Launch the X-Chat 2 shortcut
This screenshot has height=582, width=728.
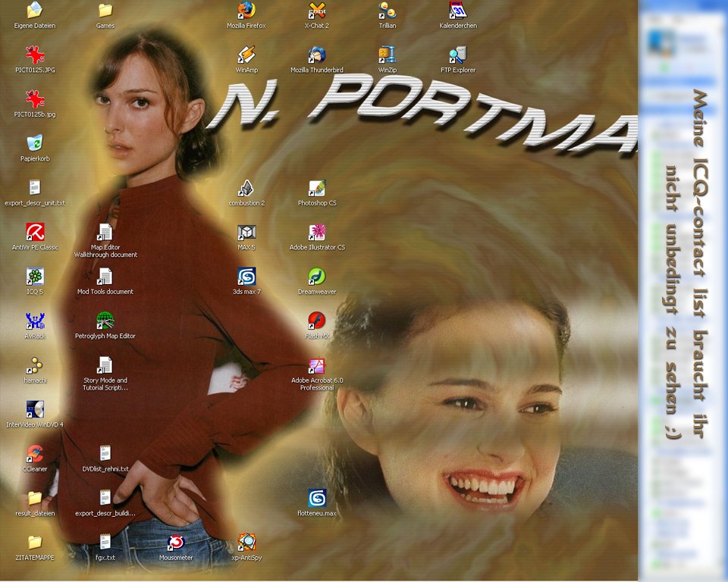317,11
